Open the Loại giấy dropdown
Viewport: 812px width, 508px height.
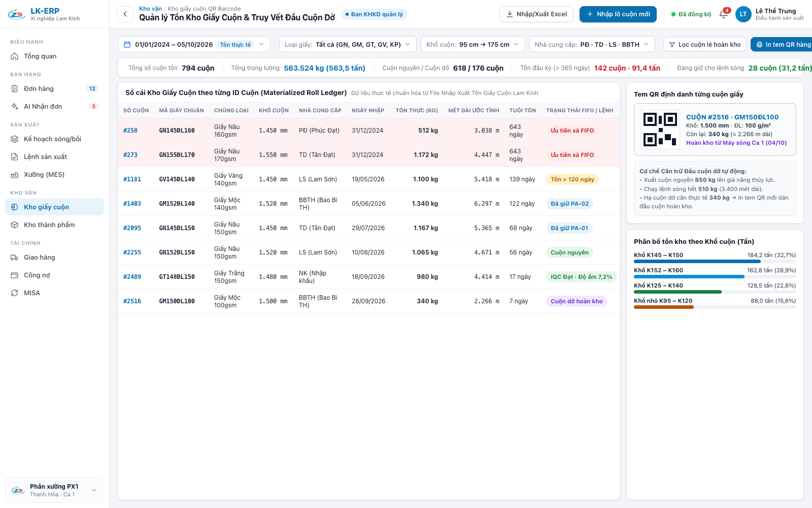(x=348, y=45)
